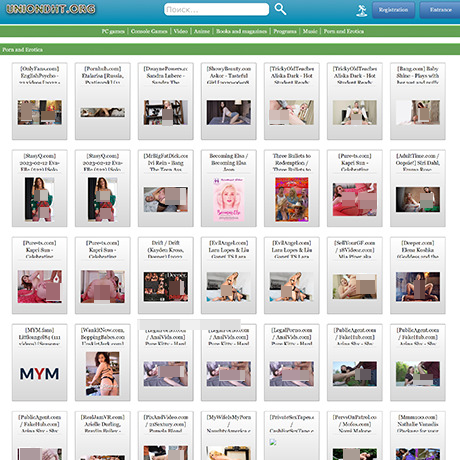
Task: Click the magnifying glass search icon
Action: click(x=280, y=9)
